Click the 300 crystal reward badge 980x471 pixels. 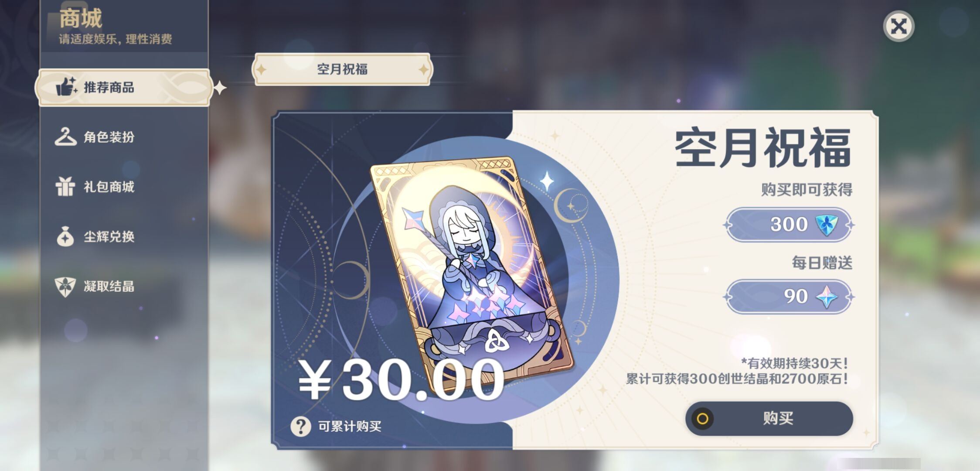[789, 225]
